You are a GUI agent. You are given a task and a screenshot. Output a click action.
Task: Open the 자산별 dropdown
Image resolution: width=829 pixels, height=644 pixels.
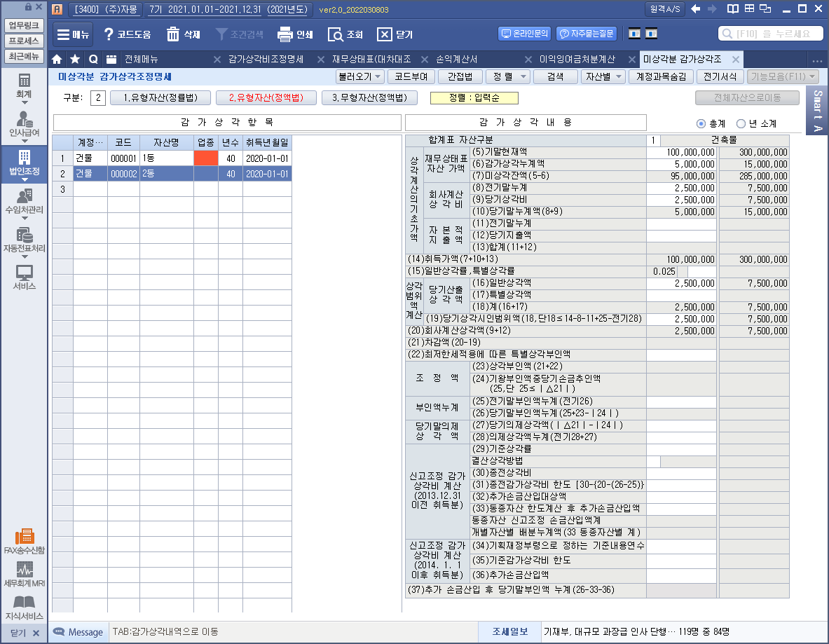pos(602,76)
